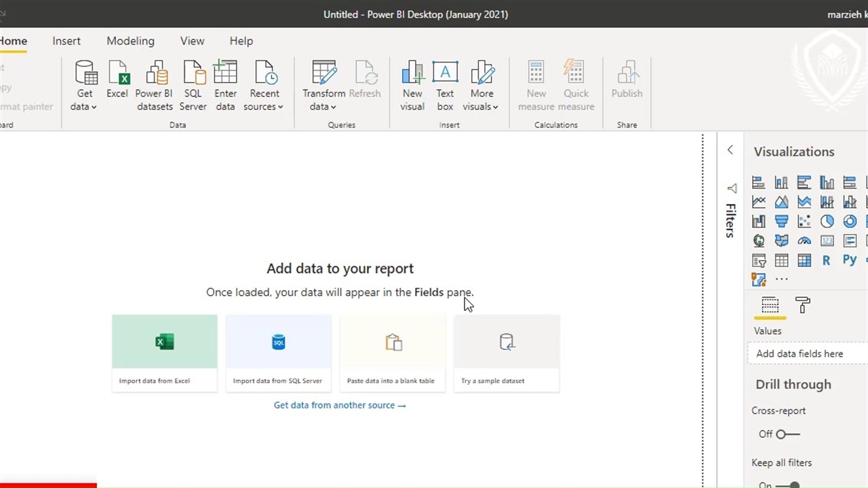Open the Format paint roller tab
Screen dimensions: 868x488
tap(803, 306)
